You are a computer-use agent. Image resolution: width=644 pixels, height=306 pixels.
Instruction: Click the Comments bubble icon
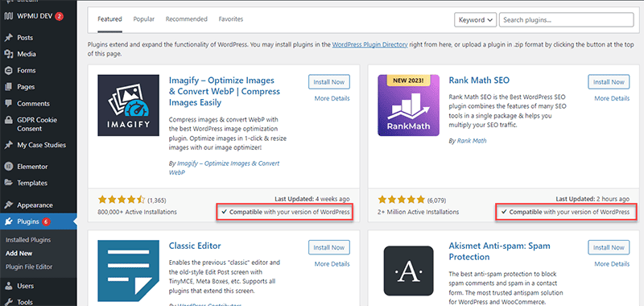coord(8,104)
